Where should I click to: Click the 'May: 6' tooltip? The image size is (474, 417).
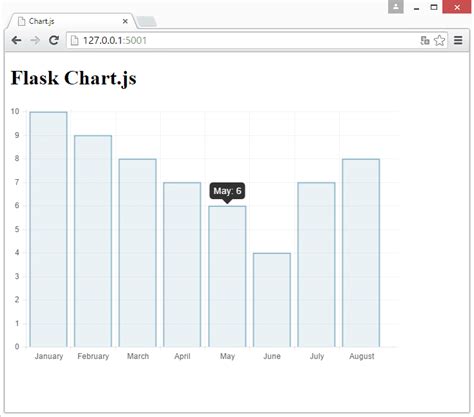(227, 191)
